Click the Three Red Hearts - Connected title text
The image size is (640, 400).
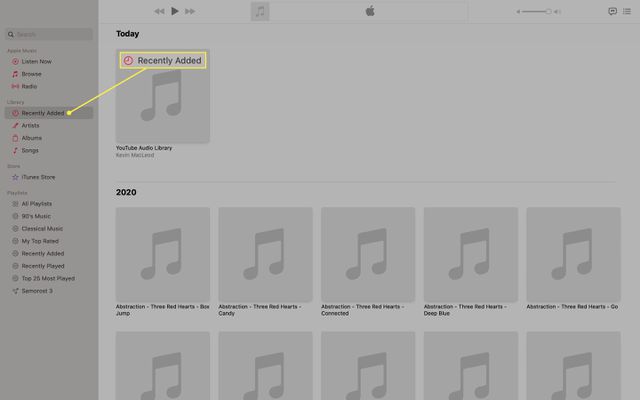(362, 310)
